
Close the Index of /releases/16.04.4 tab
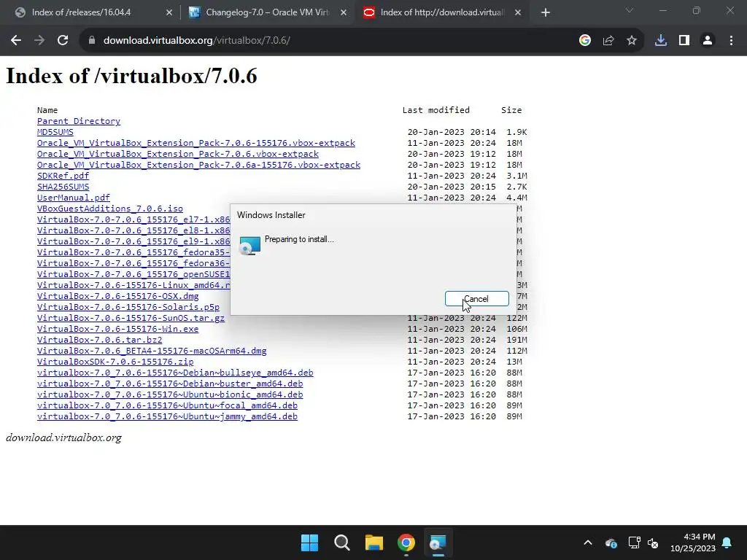169,13
